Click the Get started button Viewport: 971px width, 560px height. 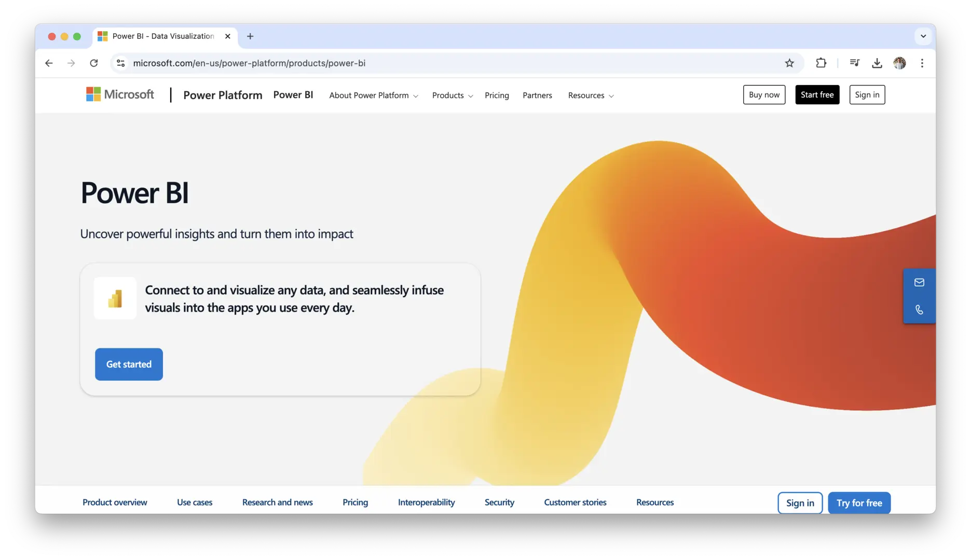[x=129, y=365]
